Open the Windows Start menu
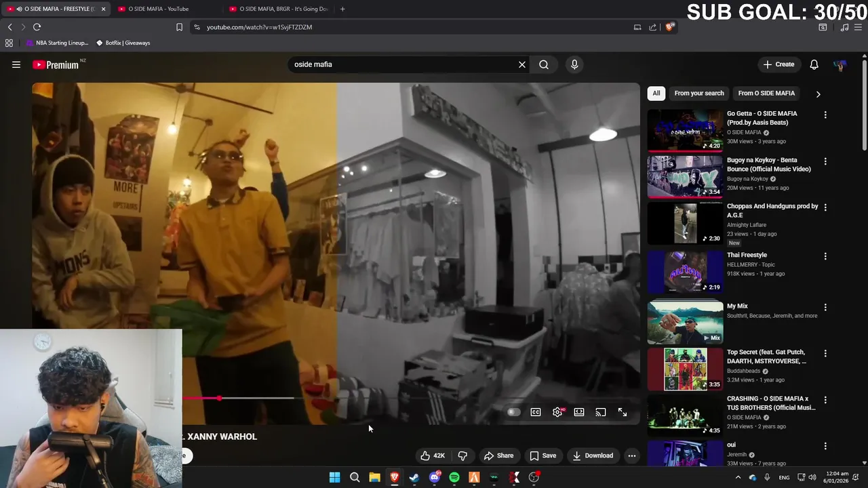The height and width of the screenshot is (488, 868). click(334, 477)
